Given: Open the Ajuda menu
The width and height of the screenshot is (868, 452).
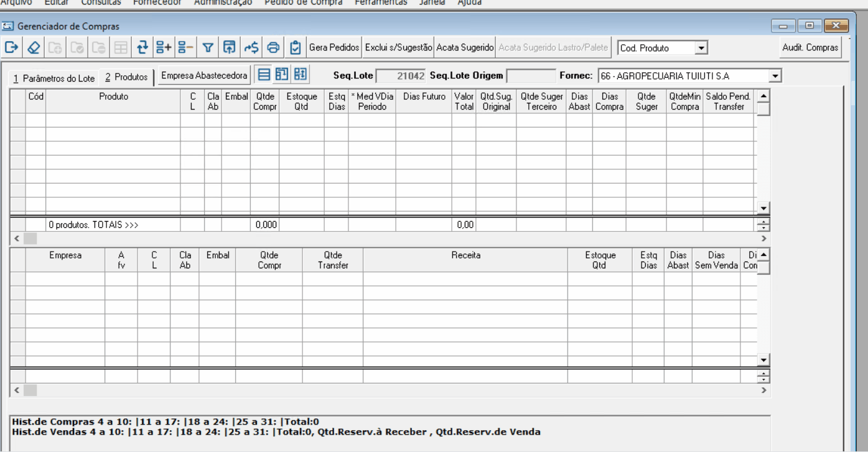Looking at the screenshot, I should (x=469, y=2).
